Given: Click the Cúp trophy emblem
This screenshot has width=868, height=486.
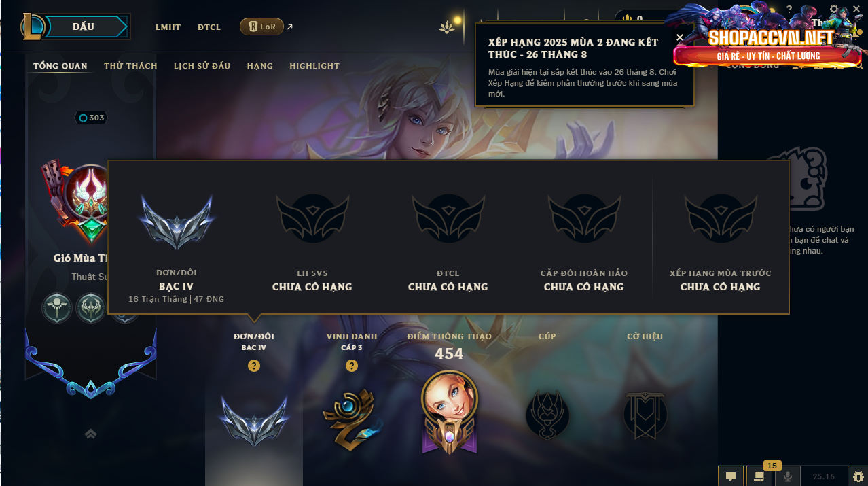Looking at the screenshot, I should [547, 415].
